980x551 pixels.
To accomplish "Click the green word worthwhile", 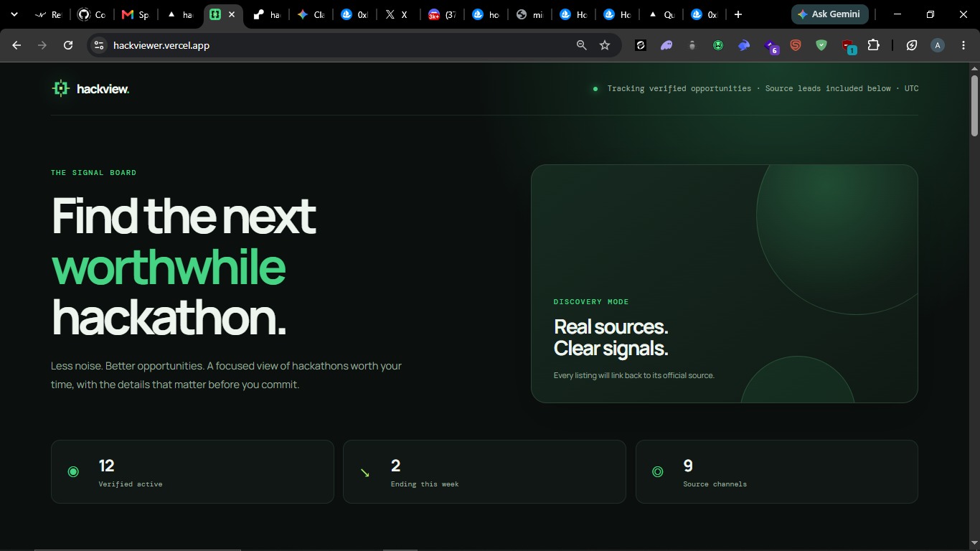I will pos(169,268).
